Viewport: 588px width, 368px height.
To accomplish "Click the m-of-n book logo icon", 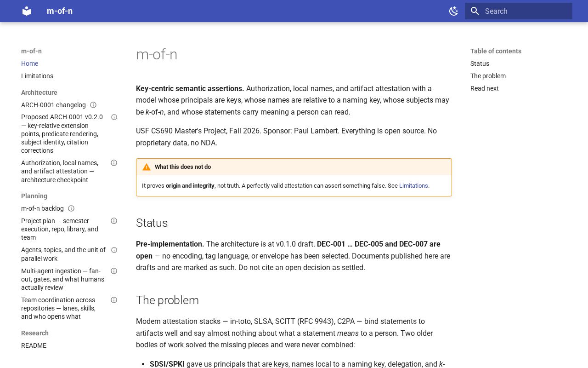I will [27, 11].
